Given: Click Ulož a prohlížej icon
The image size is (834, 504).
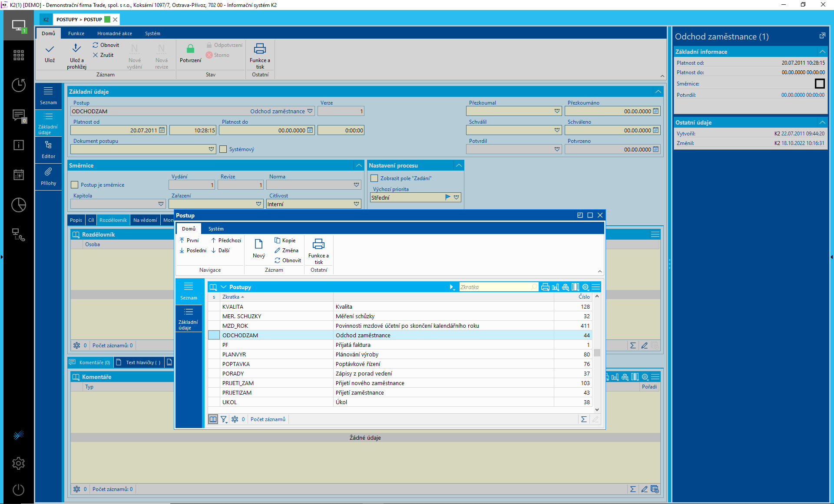Looking at the screenshot, I should (x=76, y=48).
